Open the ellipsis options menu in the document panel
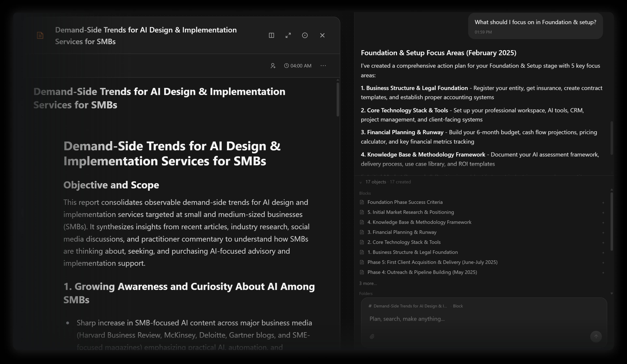 323,65
